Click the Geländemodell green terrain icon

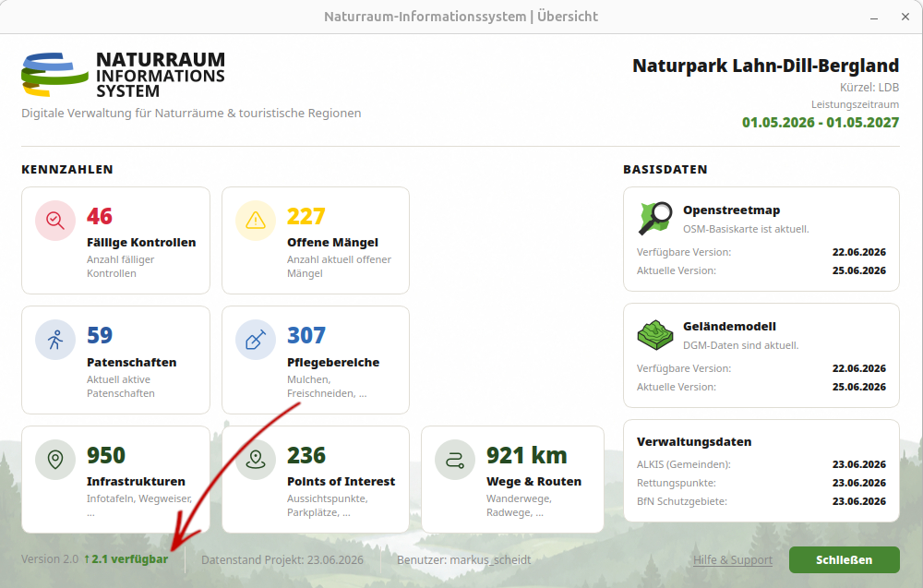[655, 334]
